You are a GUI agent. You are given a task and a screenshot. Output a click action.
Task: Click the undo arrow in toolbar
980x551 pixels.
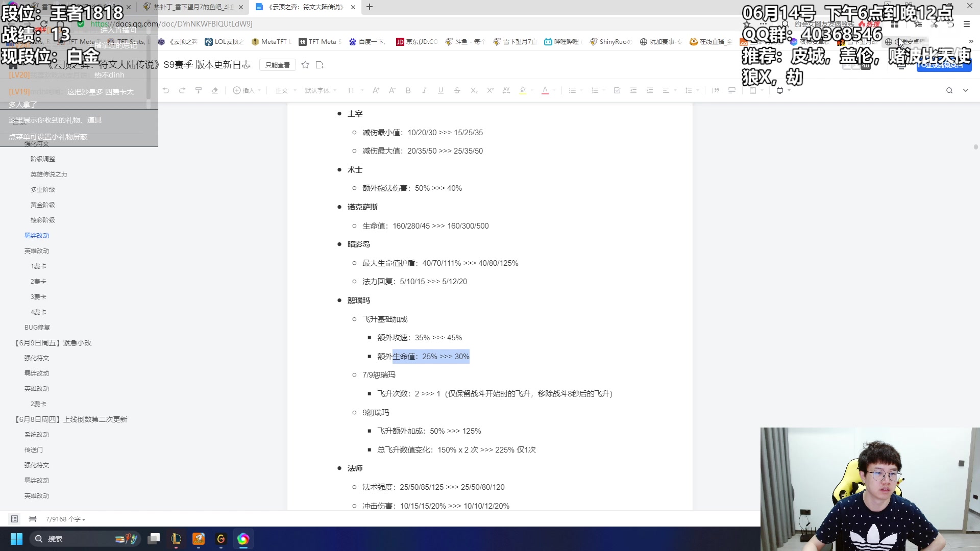coord(166,90)
